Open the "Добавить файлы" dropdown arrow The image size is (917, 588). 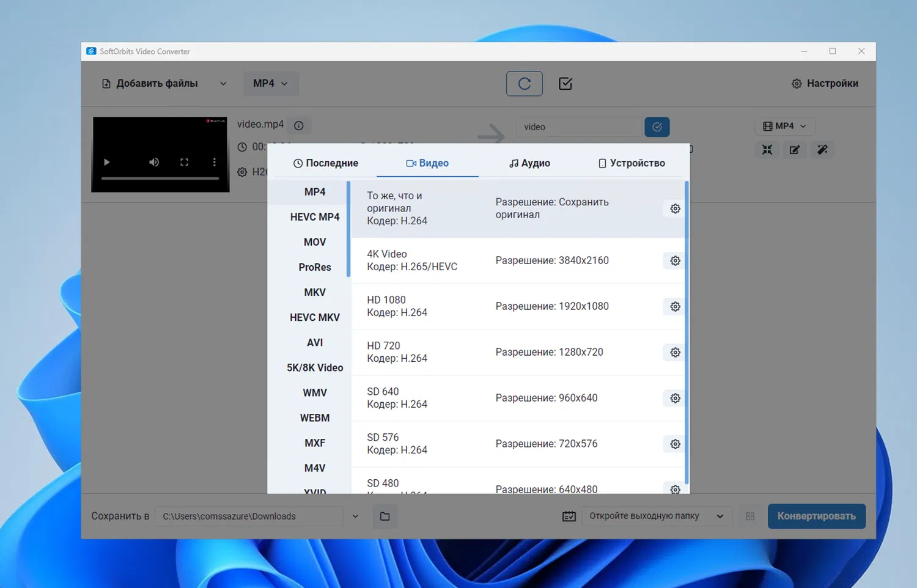[x=223, y=84]
